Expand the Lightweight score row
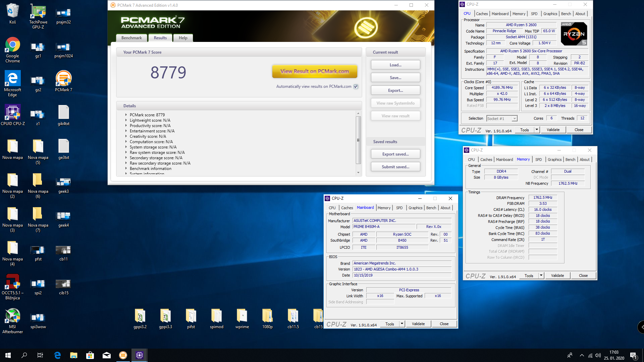The image size is (644, 362). click(126, 120)
